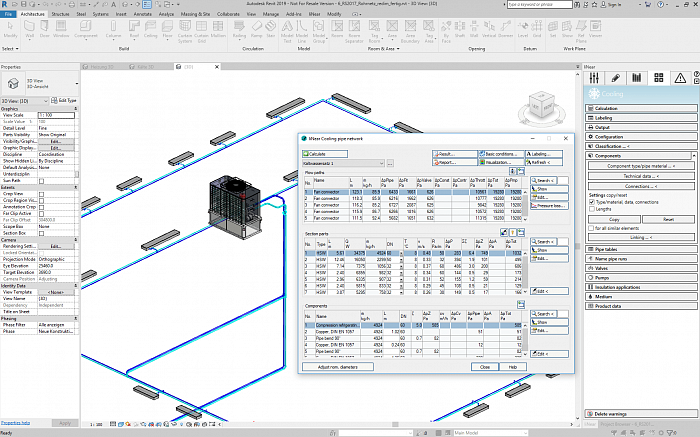Open DN dropdown in first section parts row
Screen dimensions: 700x437
click(x=401, y=254)
